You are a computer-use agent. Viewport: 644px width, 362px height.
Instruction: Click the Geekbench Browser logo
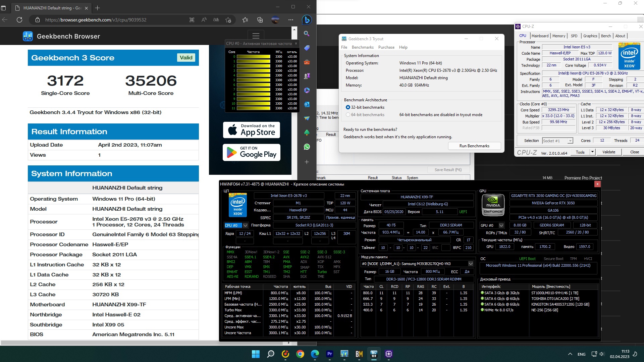tap(61, 36)
